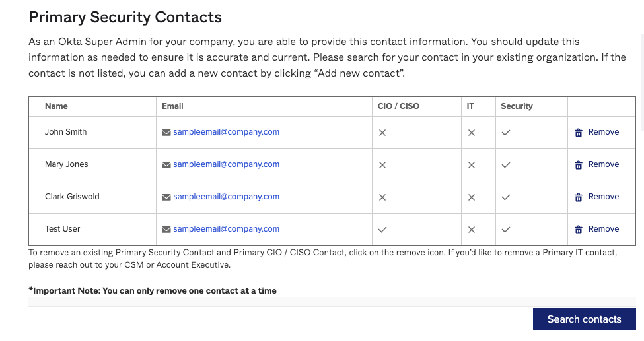Click the Remove link for Mary Jones
Screen dimensions: 644x341
pos(604,164)
